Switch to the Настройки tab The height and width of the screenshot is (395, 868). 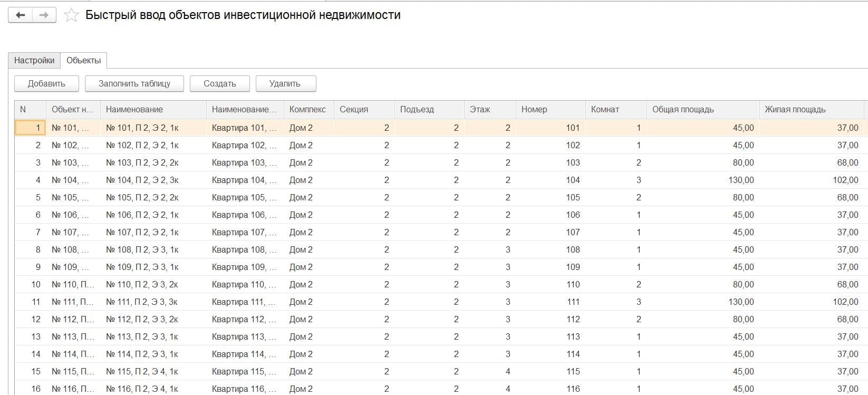34,61
